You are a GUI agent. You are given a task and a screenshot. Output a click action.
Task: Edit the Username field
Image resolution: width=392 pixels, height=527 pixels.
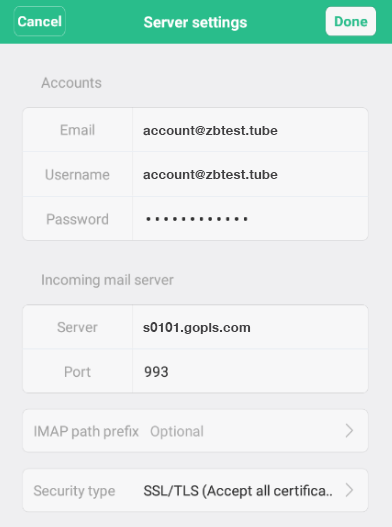[250, 174]
